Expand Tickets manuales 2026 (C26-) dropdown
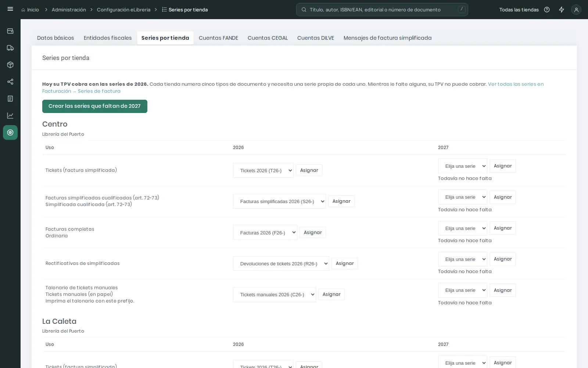Image resolution: width=588 pixels, height=368 pixels. (275, 294)
